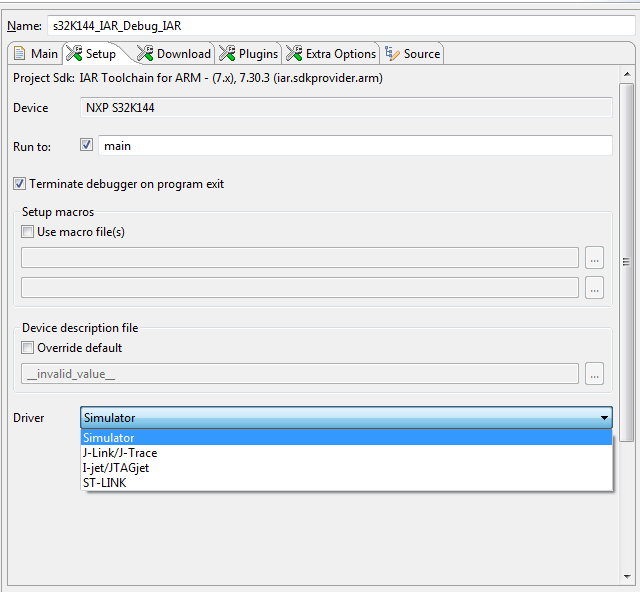Choose ST-LINK driver option
640x592 pixels.
(347, 483)
